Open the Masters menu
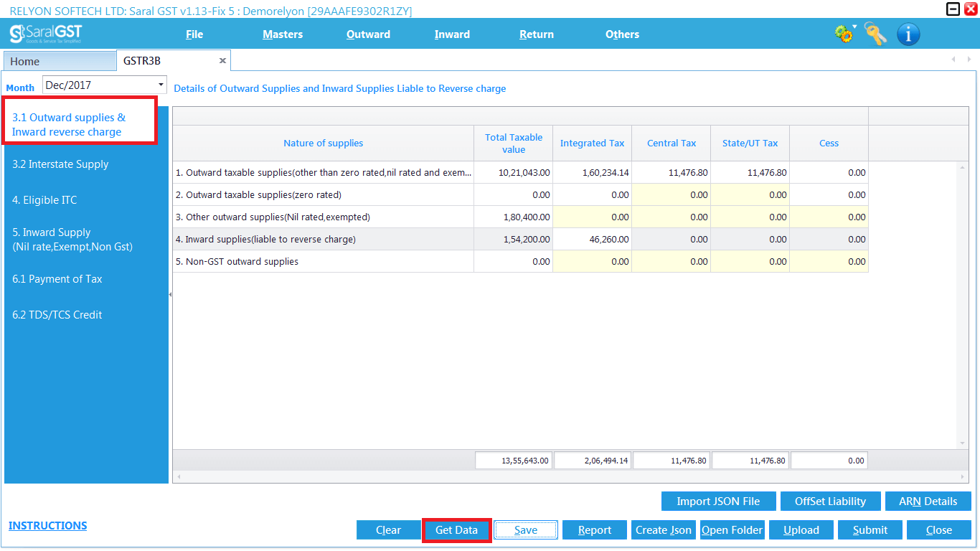 pos(283,34)
